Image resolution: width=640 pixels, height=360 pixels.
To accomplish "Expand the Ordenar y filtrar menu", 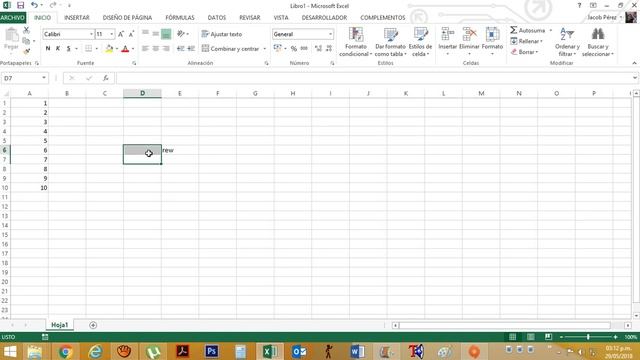I will (567, 42).
